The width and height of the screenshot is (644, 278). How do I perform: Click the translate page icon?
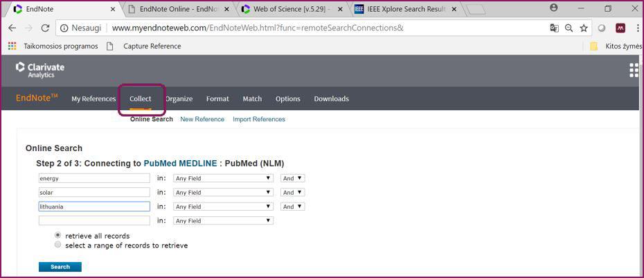pyautogui.click(x=554, y=28)
